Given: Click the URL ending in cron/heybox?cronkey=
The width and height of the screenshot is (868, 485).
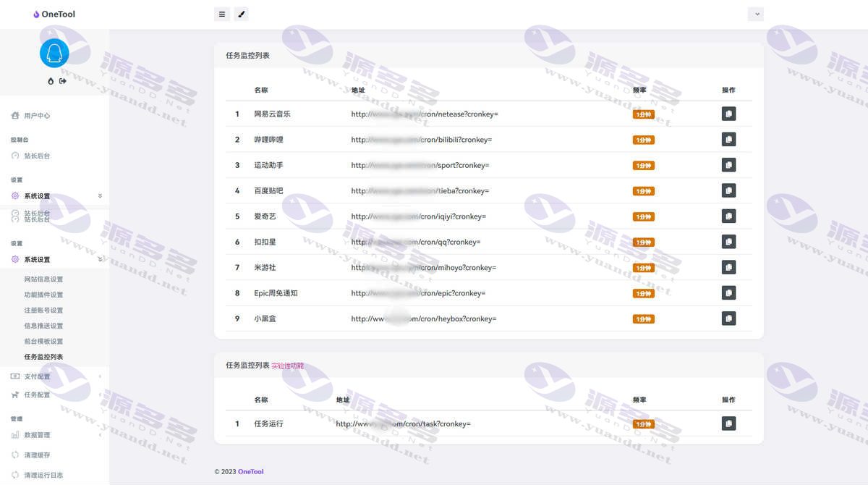Looking at the screenshot, I should [424, 319].
